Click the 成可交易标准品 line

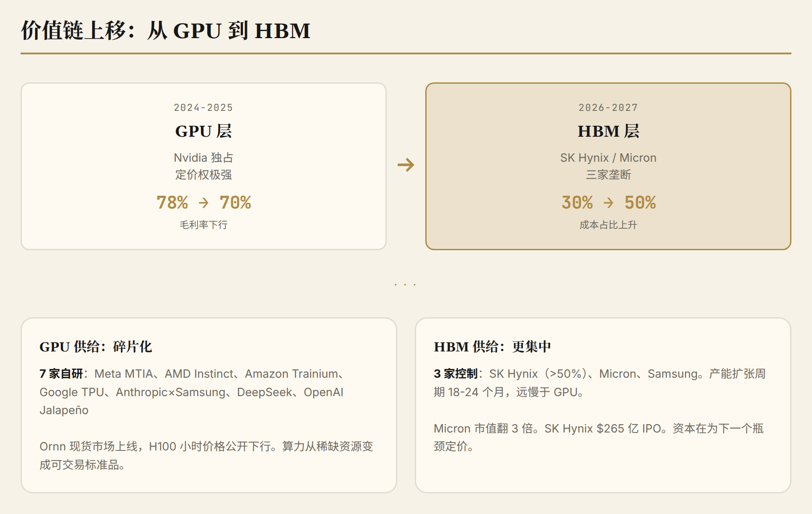(82, 465)
